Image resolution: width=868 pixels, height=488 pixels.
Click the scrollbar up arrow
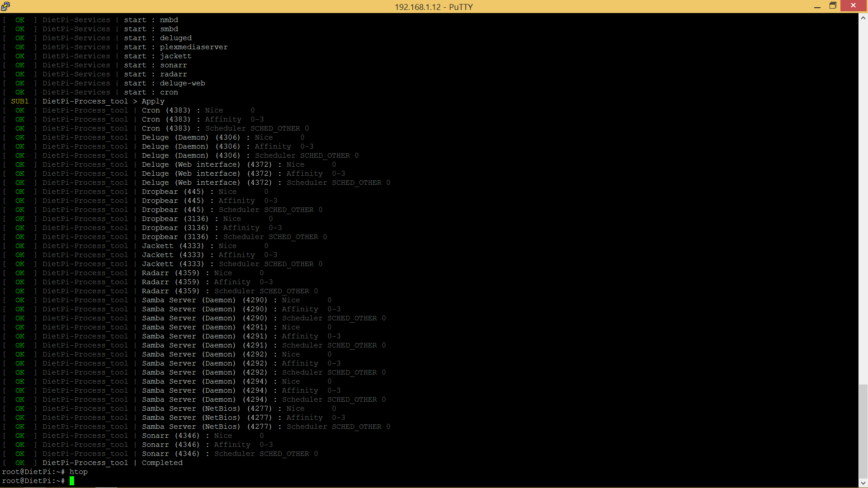[x=863, y=18]
